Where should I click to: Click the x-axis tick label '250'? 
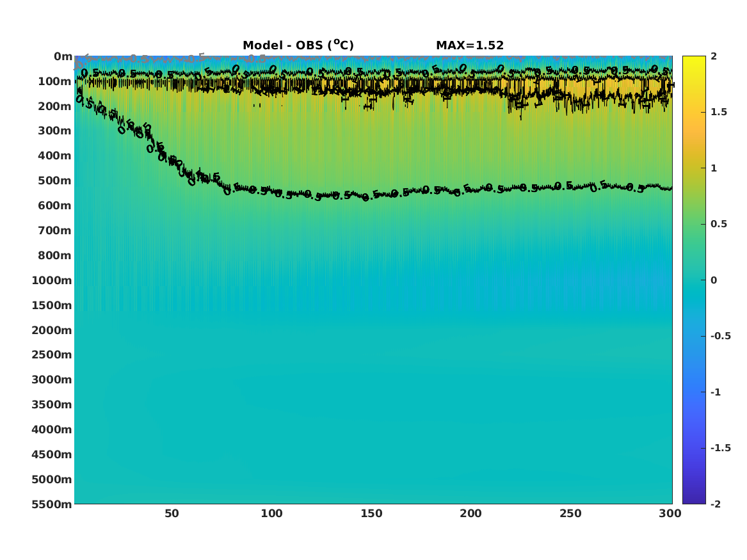570,514
